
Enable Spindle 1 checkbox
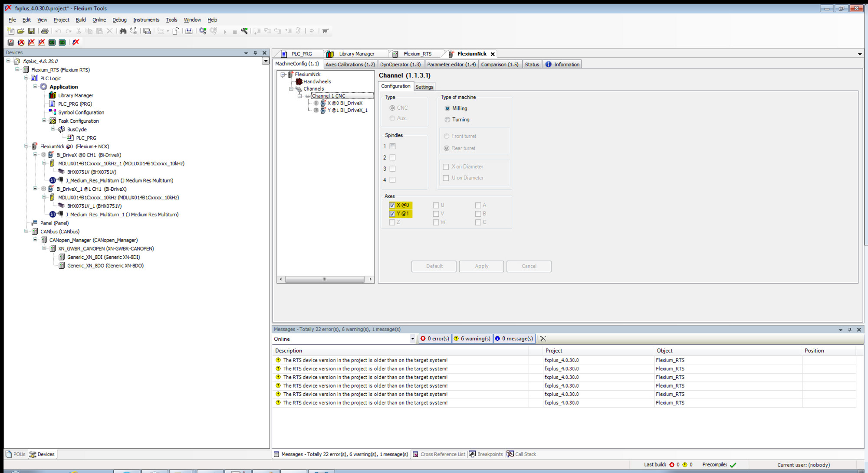[x=392, y=146]
